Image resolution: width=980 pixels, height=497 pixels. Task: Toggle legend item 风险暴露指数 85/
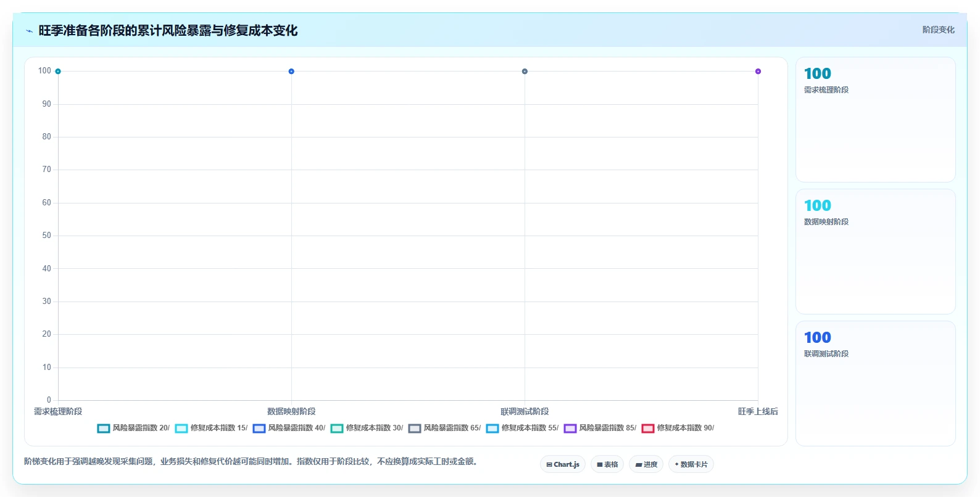600,428
